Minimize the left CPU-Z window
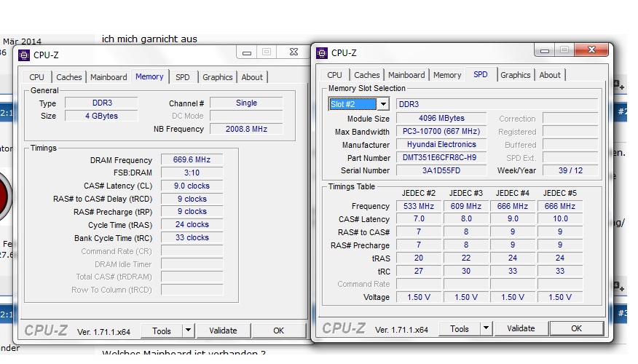Screen dimensions: 638x364 247,52
